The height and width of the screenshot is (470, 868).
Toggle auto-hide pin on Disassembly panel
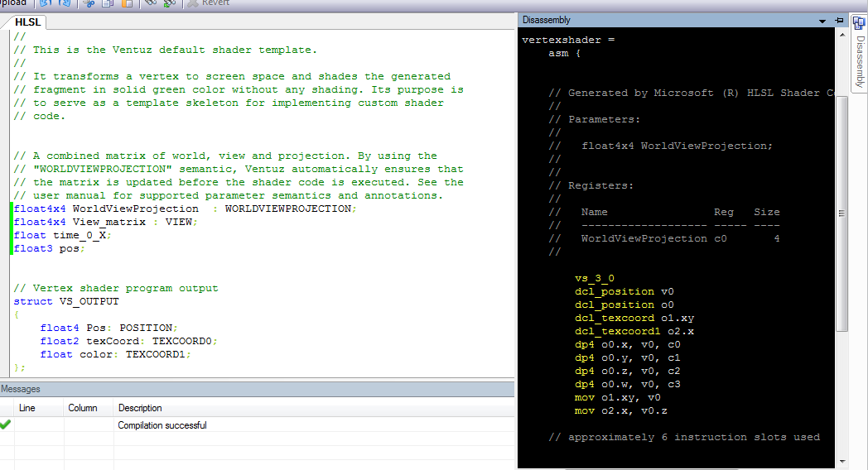[x=839, y=20]
